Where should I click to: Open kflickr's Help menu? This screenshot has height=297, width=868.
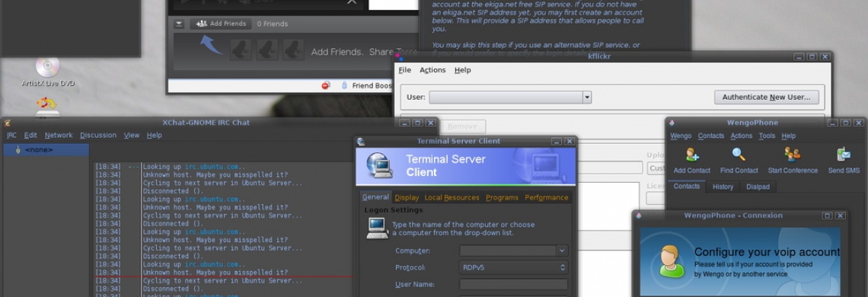point(463,70)
